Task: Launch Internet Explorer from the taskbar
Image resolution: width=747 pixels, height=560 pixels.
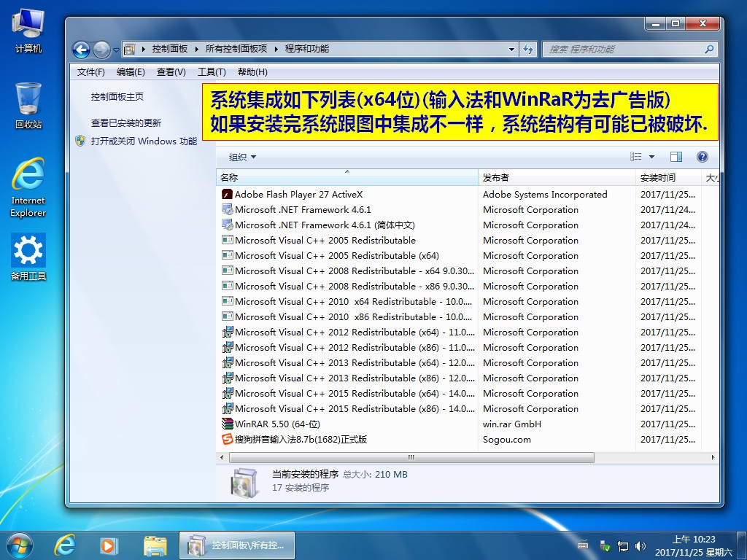Action: tap(64, 545)
